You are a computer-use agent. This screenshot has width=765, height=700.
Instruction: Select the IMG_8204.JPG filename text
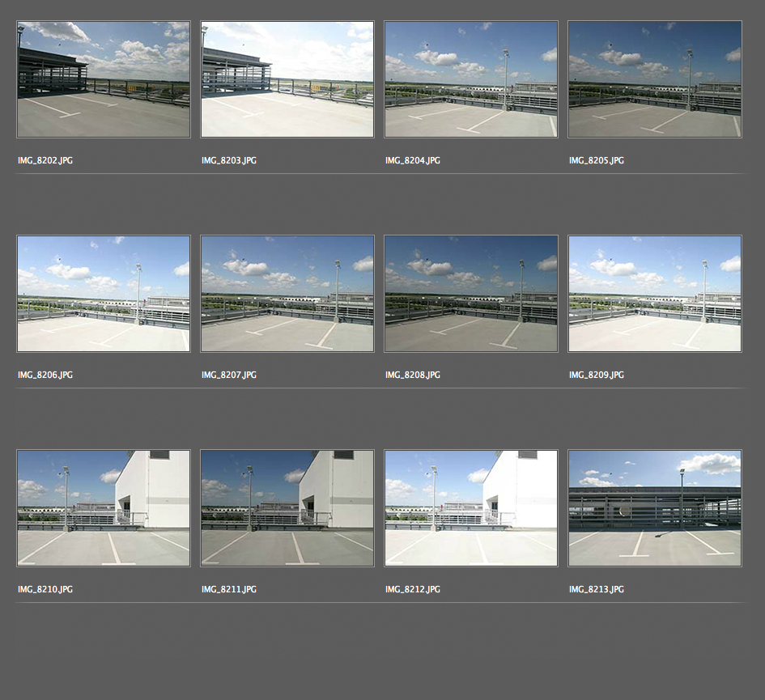click(413, 161)
